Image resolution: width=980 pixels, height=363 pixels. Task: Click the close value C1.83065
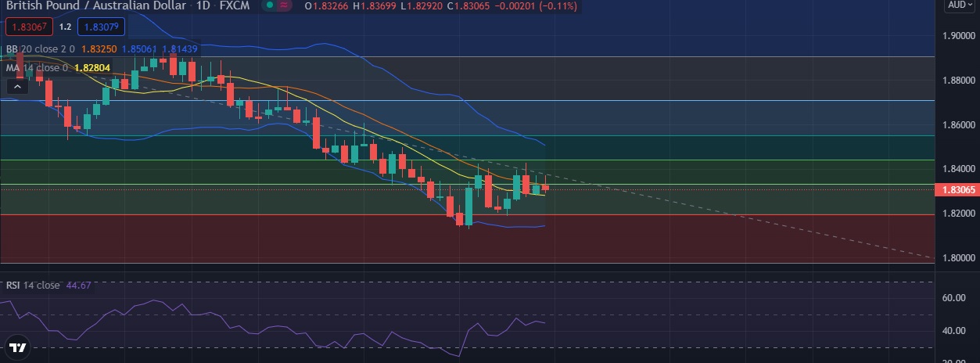click(x=469, y=5)
